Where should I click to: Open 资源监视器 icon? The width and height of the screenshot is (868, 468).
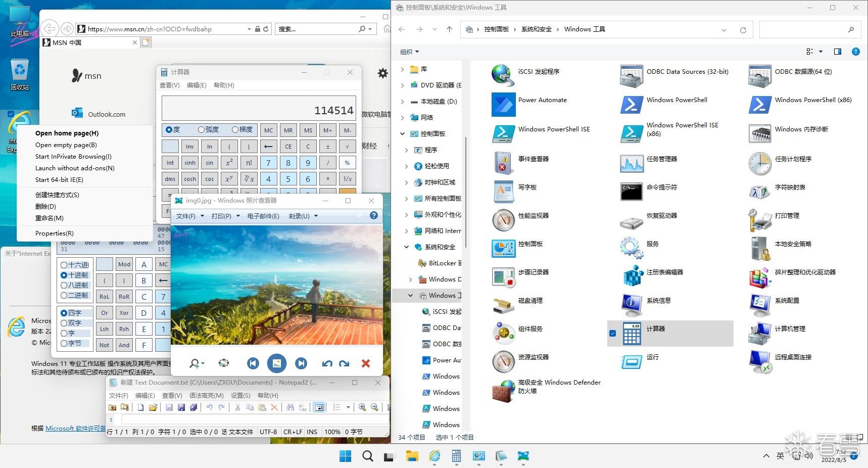[503, 361]
